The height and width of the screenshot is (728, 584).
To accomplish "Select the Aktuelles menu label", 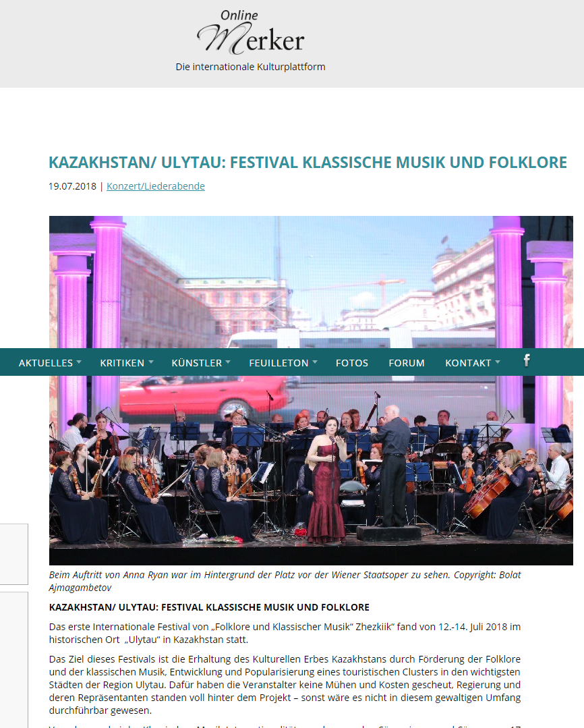I will tap(45, 363).
